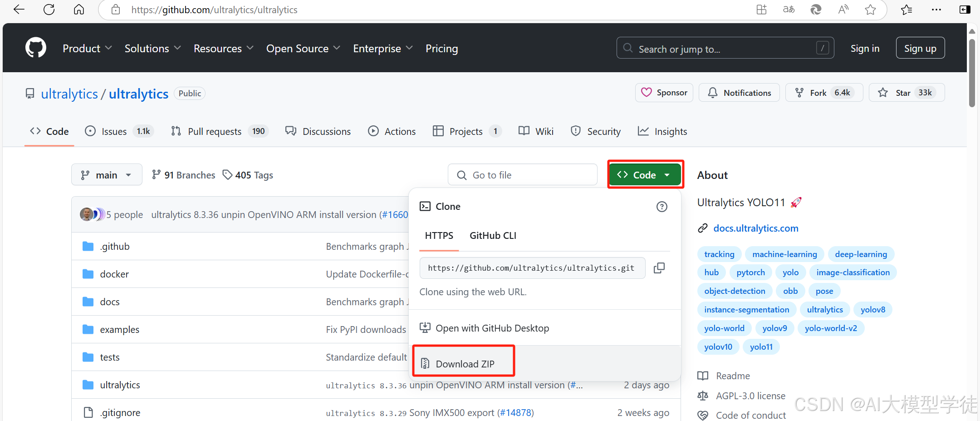Screen dimensions: 980x421
Task: Click the .gitignore file icon
Action: pos(88,412)
